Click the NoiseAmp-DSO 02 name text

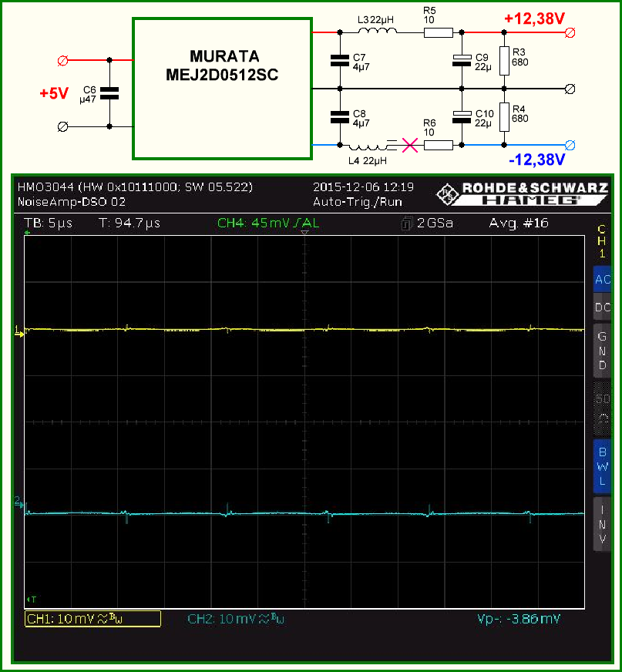pos(72,202)
